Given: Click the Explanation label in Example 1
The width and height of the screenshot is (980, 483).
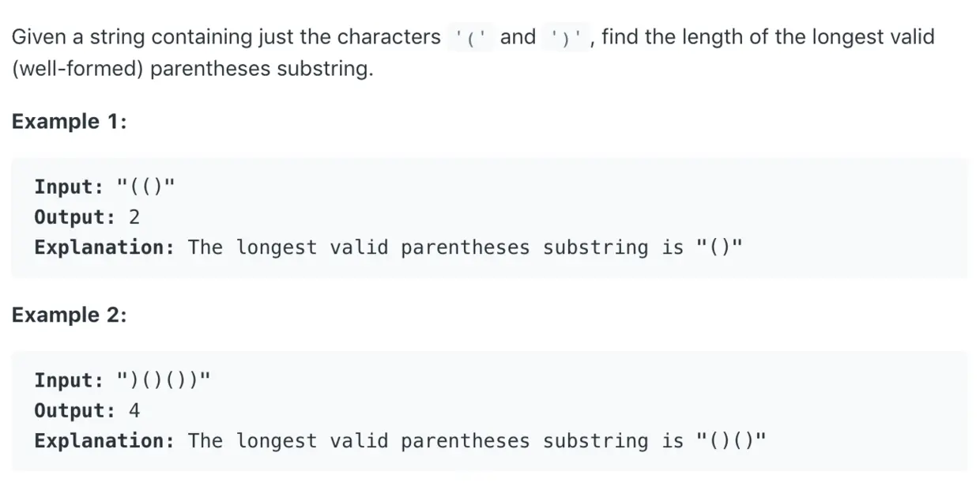Looking at the screenshot, I should point(104,247).
